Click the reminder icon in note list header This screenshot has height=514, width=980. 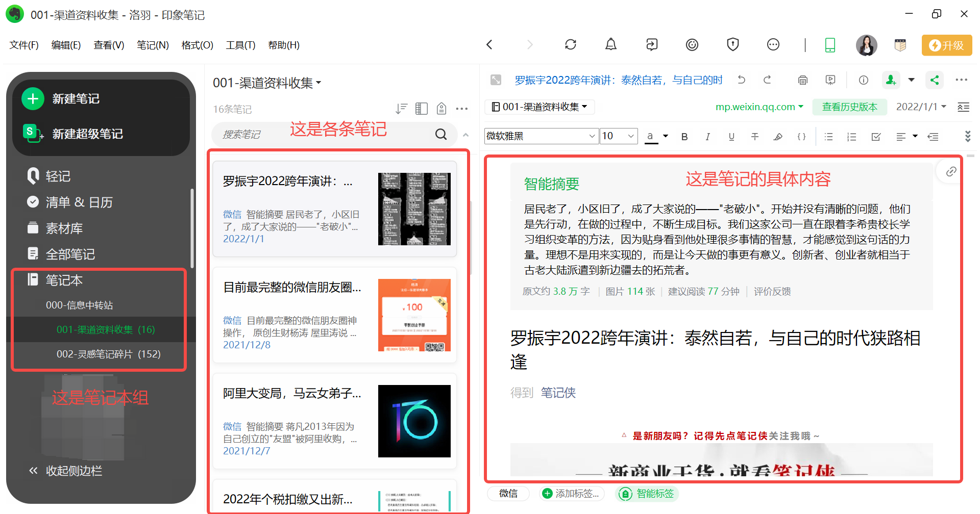click(x=442, y=109)
